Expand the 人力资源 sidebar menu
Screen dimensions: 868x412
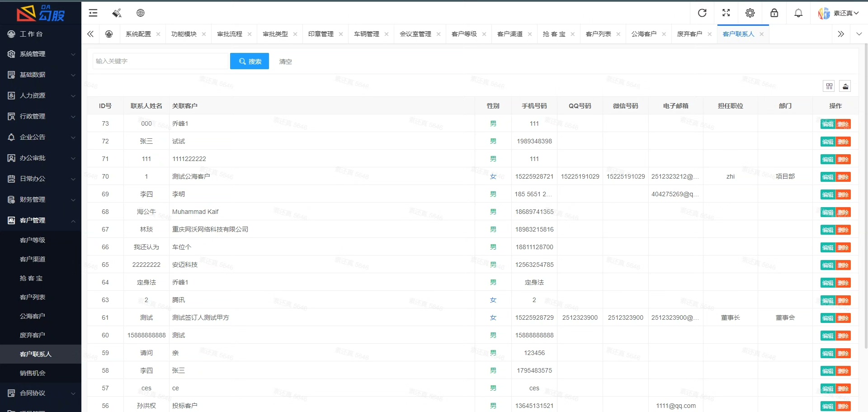[41, 96]
